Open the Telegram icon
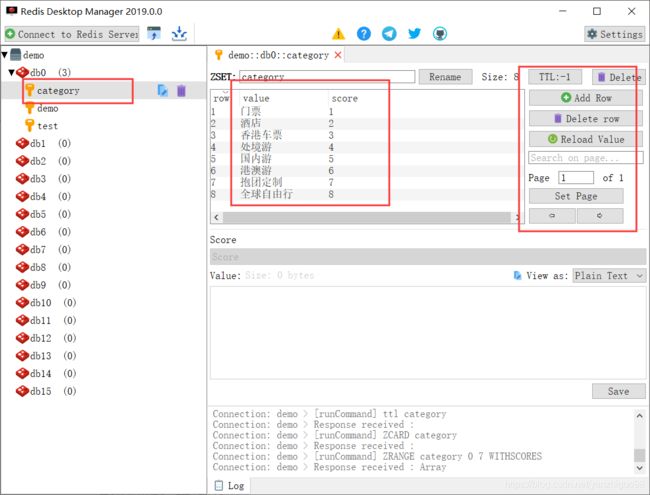Screen dimensions: 650x495 tap(389, 34)
